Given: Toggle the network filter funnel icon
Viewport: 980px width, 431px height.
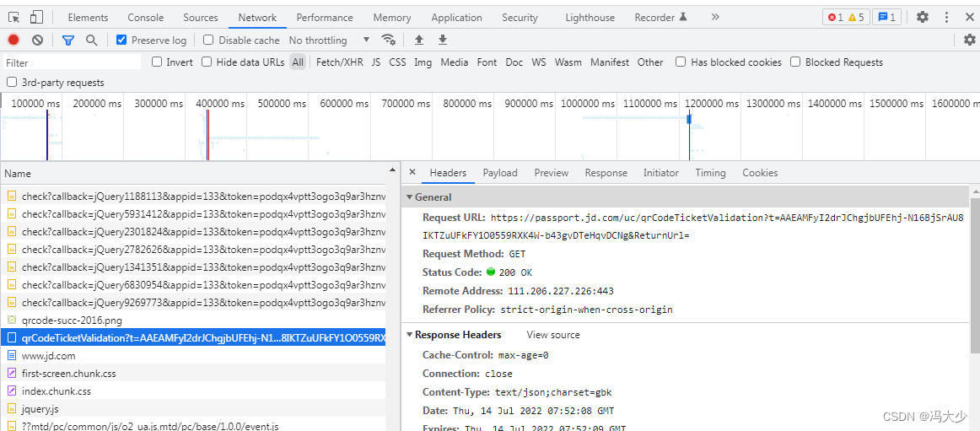Looking at the screenshot, I should tap(68, 40).
